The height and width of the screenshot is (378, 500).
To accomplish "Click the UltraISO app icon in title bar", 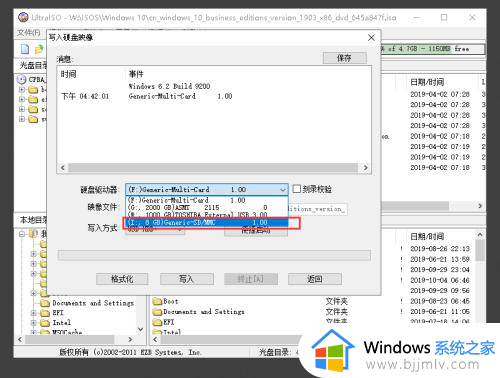I will pyautogui.click(x=23, y=17).
